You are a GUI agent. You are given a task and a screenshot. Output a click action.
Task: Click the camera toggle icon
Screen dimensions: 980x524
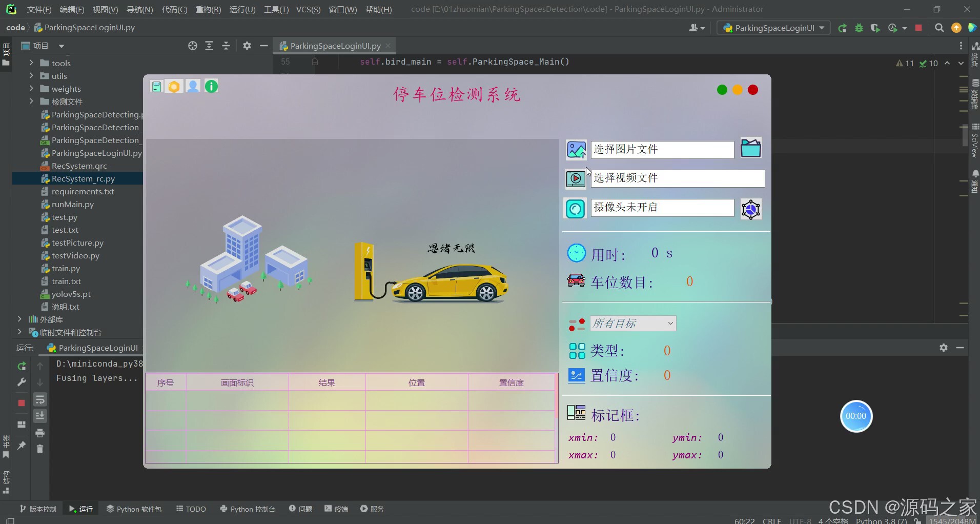point(576,209)
